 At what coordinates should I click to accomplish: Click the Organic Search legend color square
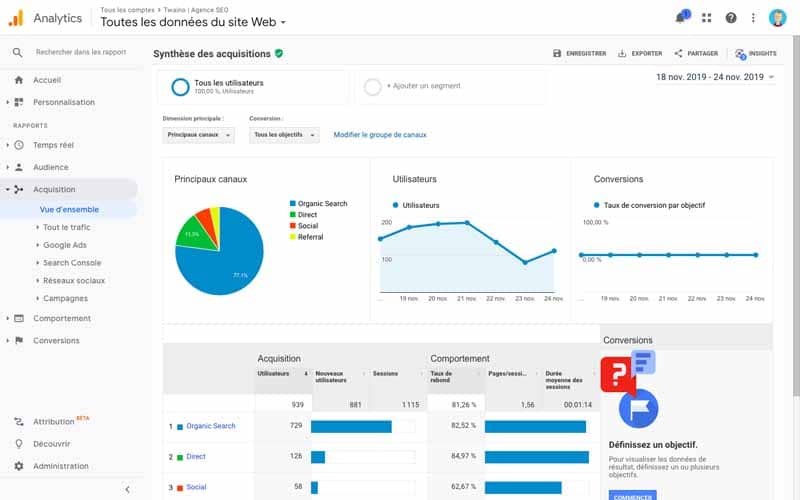[293, 204]
